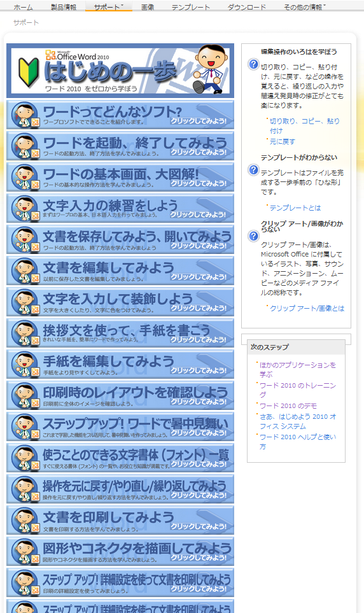Follow the テンプレートとは link

(295, 208)
